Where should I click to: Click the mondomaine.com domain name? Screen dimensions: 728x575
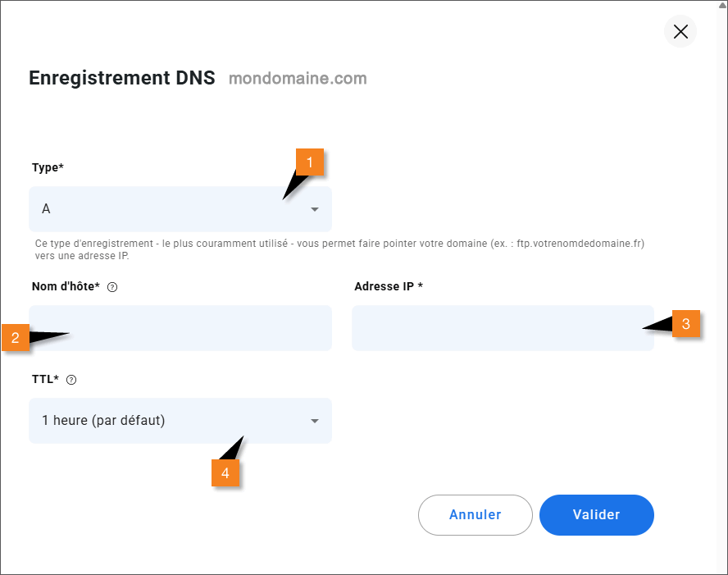[298, 79]
